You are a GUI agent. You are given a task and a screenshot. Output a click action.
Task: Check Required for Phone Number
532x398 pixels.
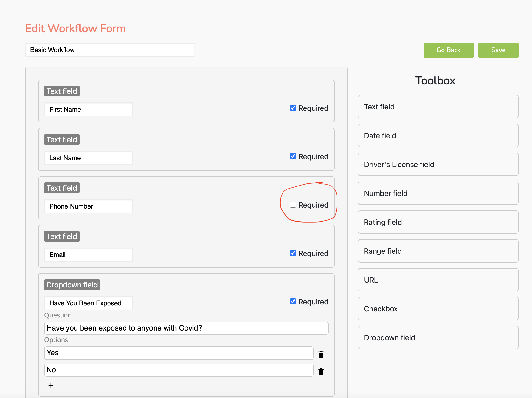(293, 205)
